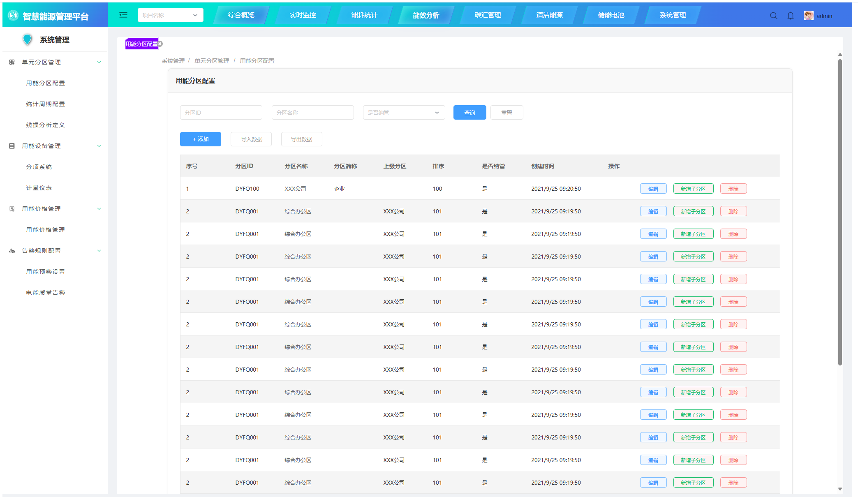Collapse the 单元分区管理 menu chevron
This screenshot has height=504, width=858.
(99, 62)
